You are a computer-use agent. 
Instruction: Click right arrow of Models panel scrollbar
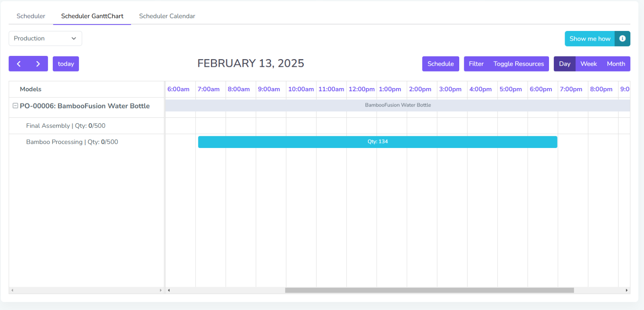[x=161, y=290]
